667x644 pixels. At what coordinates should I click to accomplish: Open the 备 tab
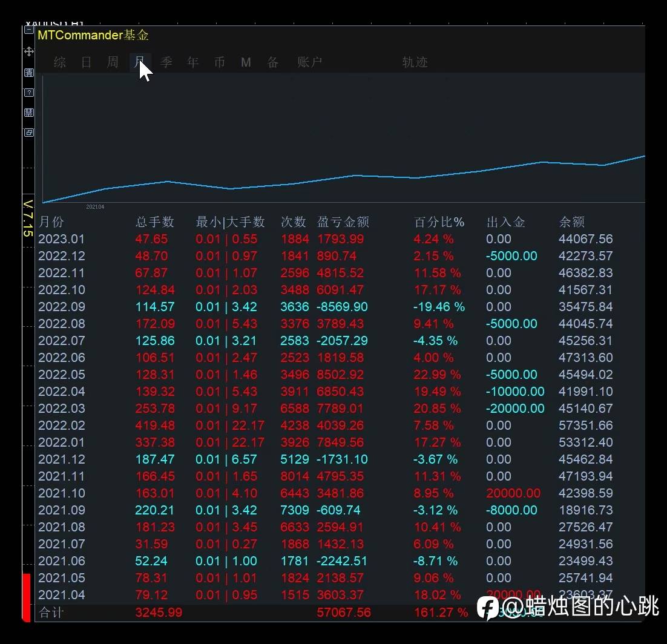(272, 62)
